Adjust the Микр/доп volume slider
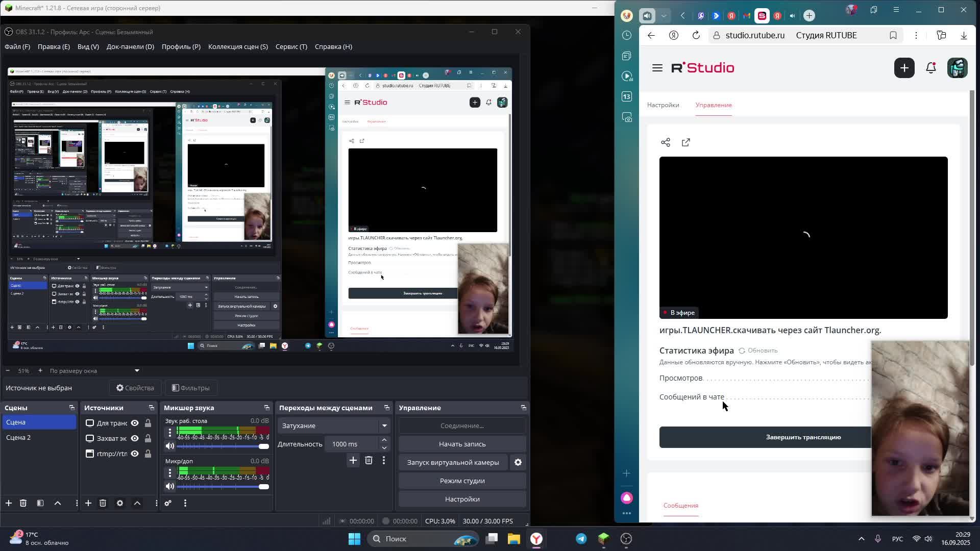The image size is (980, 551). [263, 486]
